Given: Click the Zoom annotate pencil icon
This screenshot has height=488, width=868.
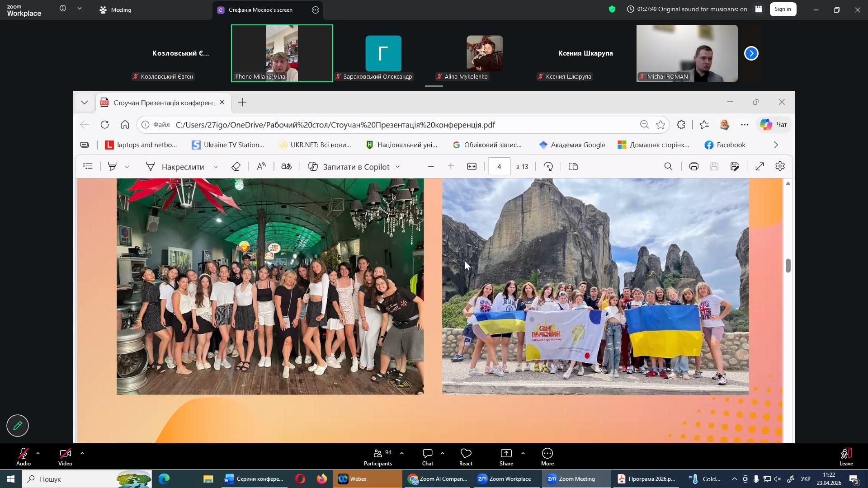Looking at the screenshot, I should point(18,426).
